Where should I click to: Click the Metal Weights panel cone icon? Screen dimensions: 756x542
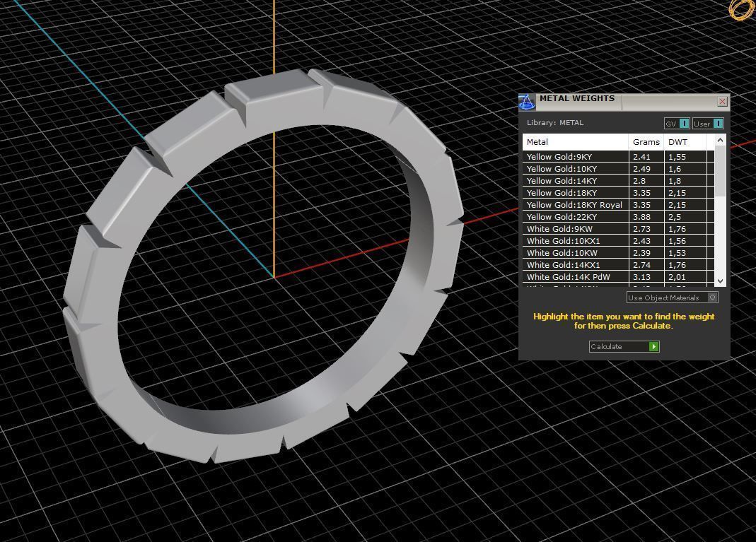[x=526, y=102]
